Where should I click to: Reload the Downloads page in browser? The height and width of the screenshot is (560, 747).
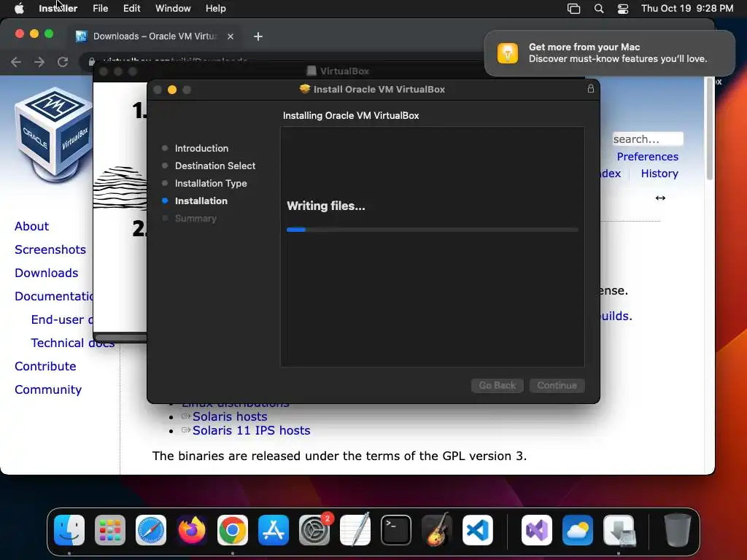(63, 62)
